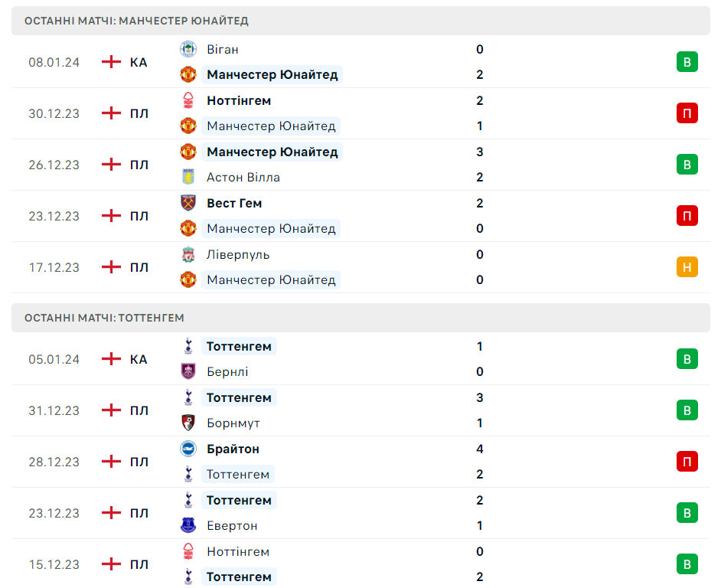
Task: Click the West Ham crest icon
Action: pyautogui.click(x=188, y=203)
